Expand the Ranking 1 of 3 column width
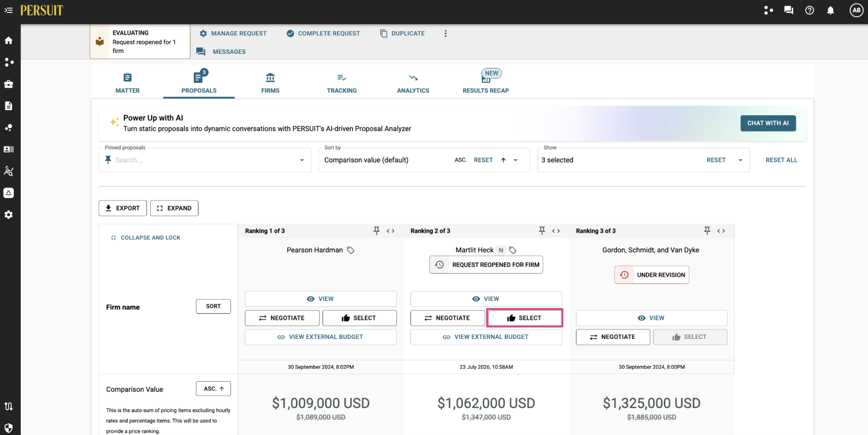Screen dimensions: 868x435 pyautogui.click(x=391, y=231)
